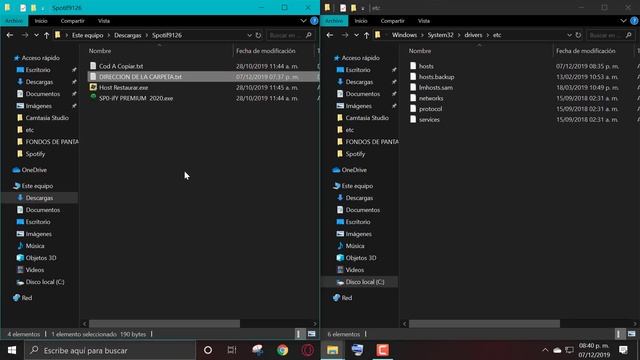The width and height of the screenshot is (640, 360).
Task: Select Host Restaurar.exe file icon
Action: 93,87
